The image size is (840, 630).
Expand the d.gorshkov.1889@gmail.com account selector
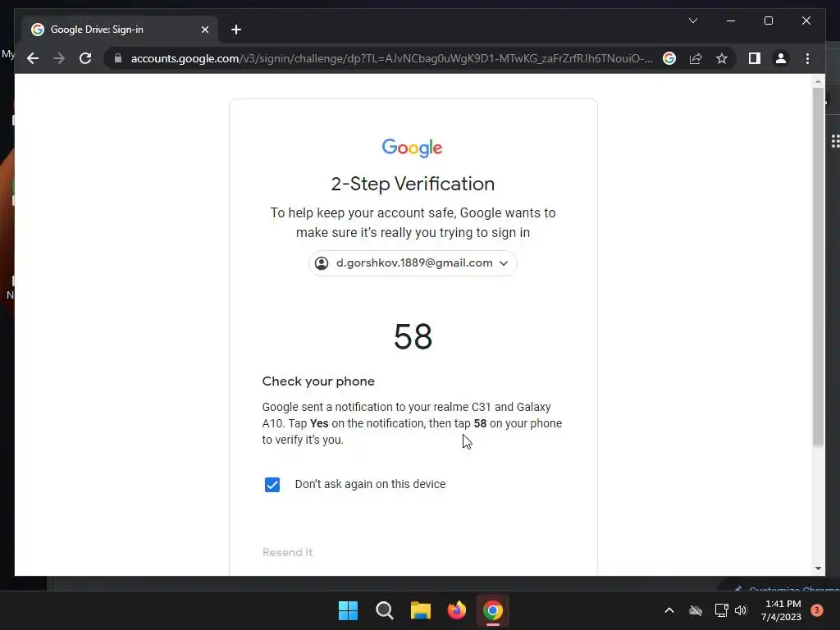413,263
